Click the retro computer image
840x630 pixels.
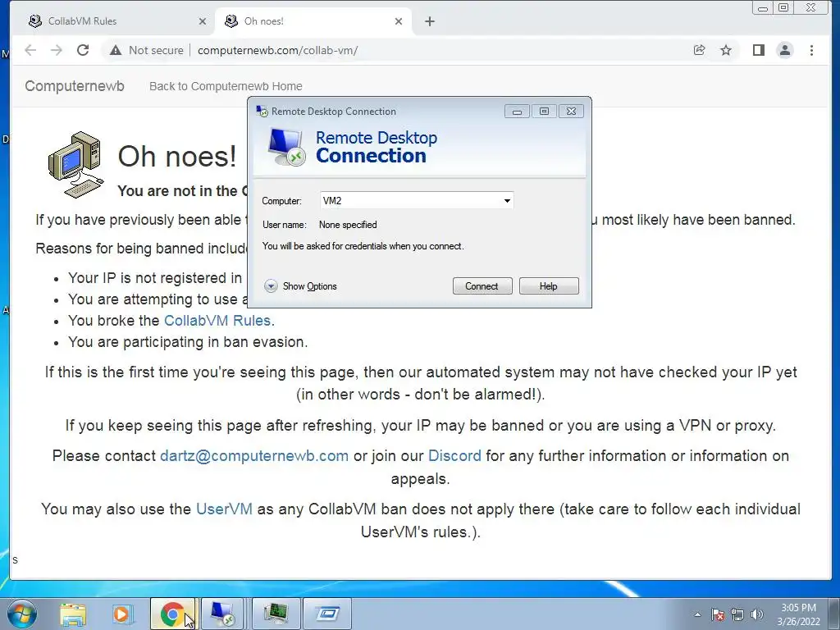click(76, 165)
